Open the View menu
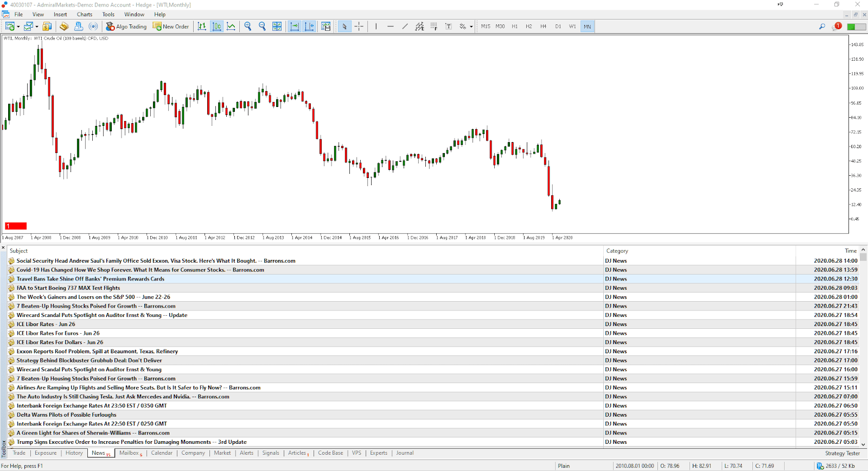This screenshot has width=868, height=471. coord(38,15)
